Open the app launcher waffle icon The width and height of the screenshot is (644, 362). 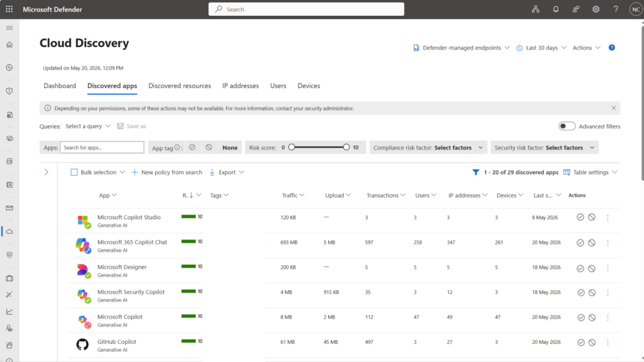coord(9,9)
